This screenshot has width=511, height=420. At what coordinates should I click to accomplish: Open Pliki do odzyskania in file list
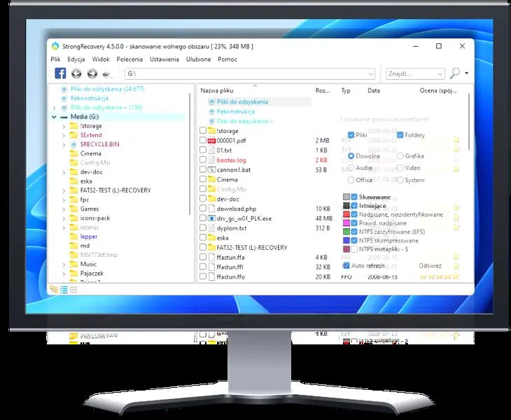pyautogui.click(x=242, y=101)
